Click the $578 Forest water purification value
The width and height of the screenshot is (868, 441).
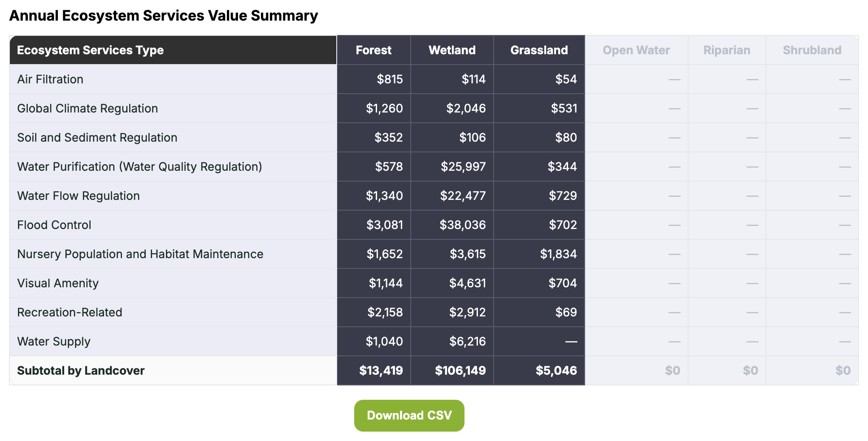389,167
